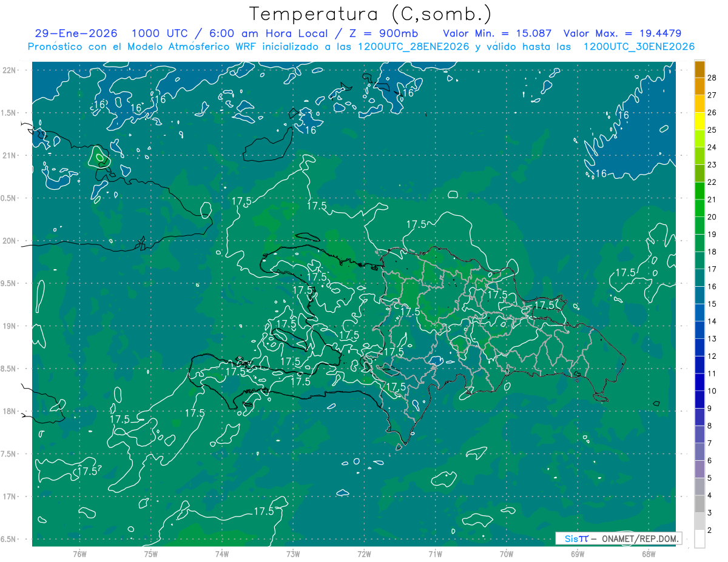Viewport: 728px width, 562px height.
Task: Select '1200UTC_30ENE2026' valid-until time
Action: (638, 47)
